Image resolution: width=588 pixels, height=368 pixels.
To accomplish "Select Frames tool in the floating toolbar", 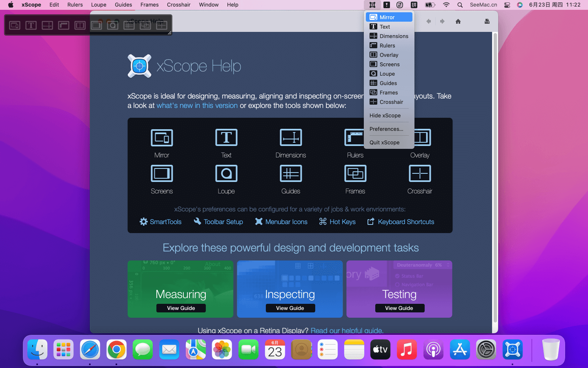I will pos(145,25).
